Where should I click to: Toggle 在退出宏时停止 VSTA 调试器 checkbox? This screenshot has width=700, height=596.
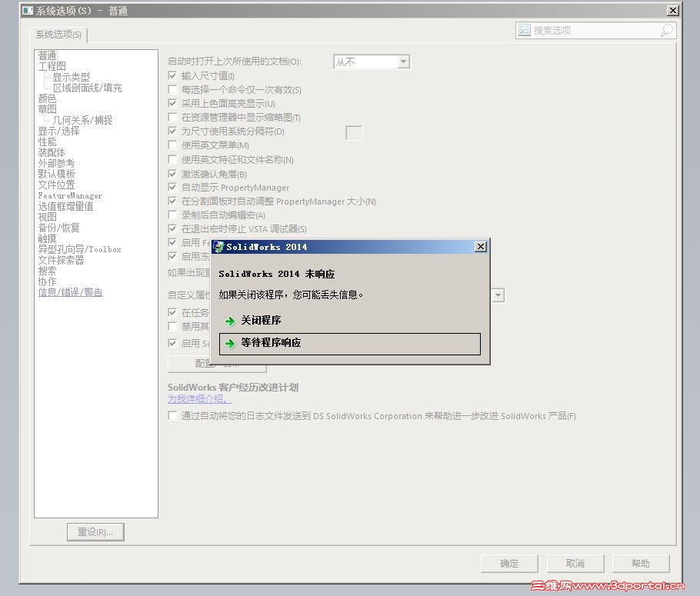(172, 228)
